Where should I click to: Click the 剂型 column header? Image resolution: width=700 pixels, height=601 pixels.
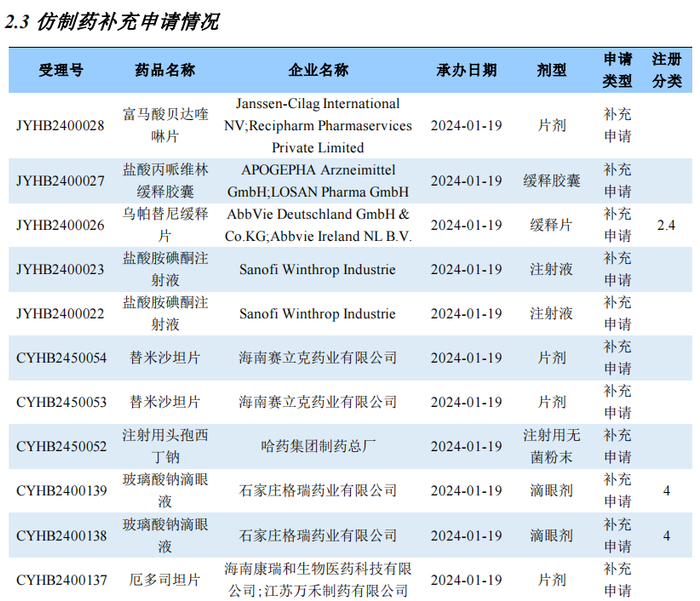[552, 70]
